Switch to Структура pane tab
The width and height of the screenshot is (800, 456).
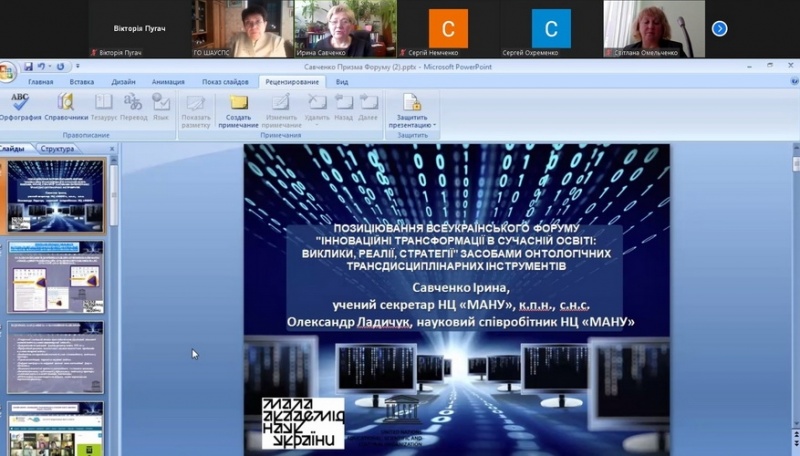(57, 148)
